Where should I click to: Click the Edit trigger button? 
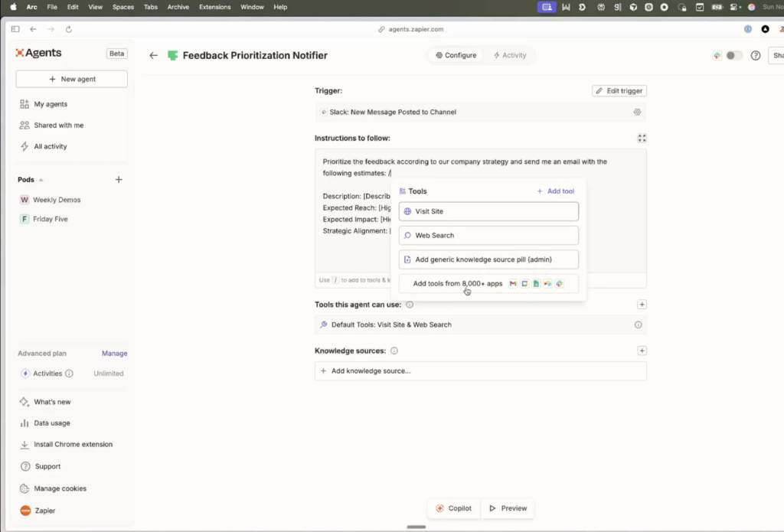[x=619, y=91]
